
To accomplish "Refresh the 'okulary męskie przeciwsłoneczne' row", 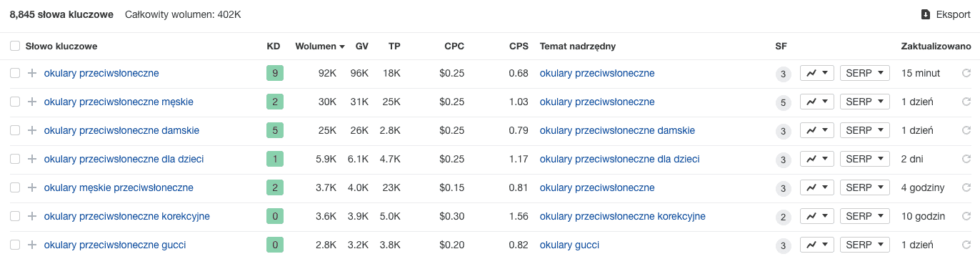I will [x=966, y=187].
